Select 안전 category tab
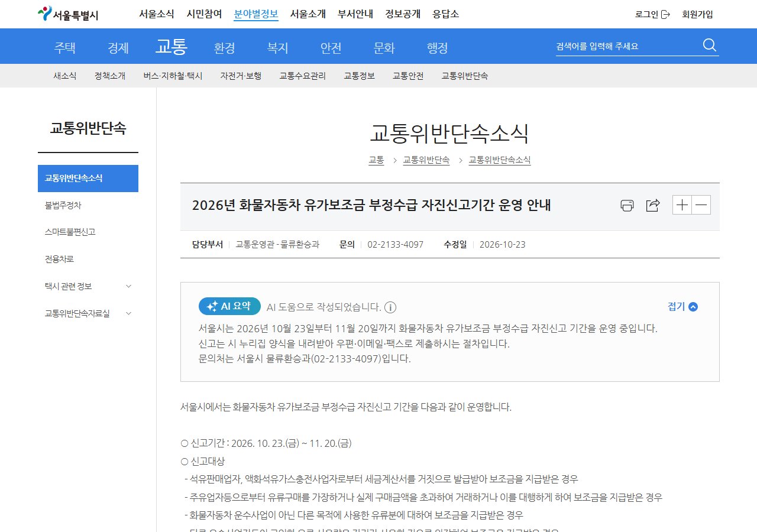757x532 pixels. (x=331, y=47)
